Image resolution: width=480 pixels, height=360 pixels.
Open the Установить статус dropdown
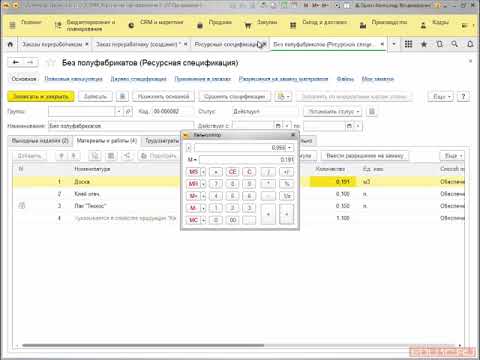(332, 111)
